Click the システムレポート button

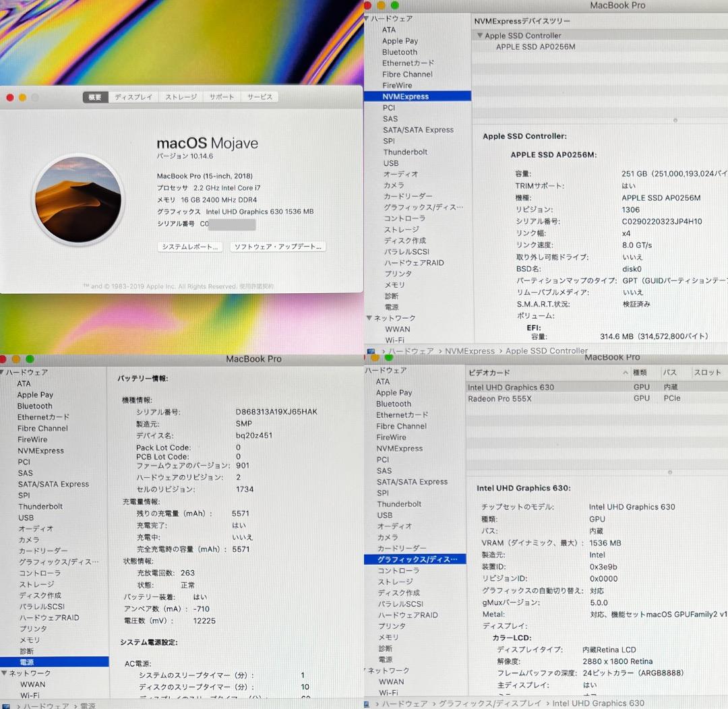[190, 247]
